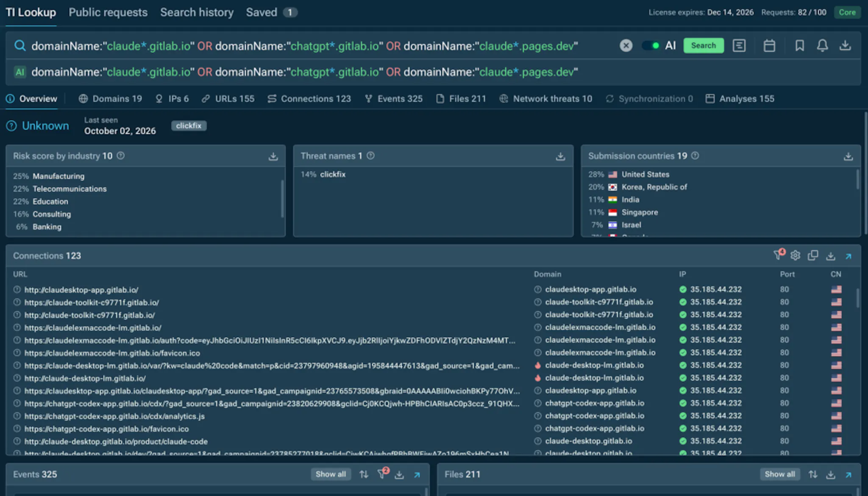
Task: Download Submission countries data
Action: click(848, 156)
